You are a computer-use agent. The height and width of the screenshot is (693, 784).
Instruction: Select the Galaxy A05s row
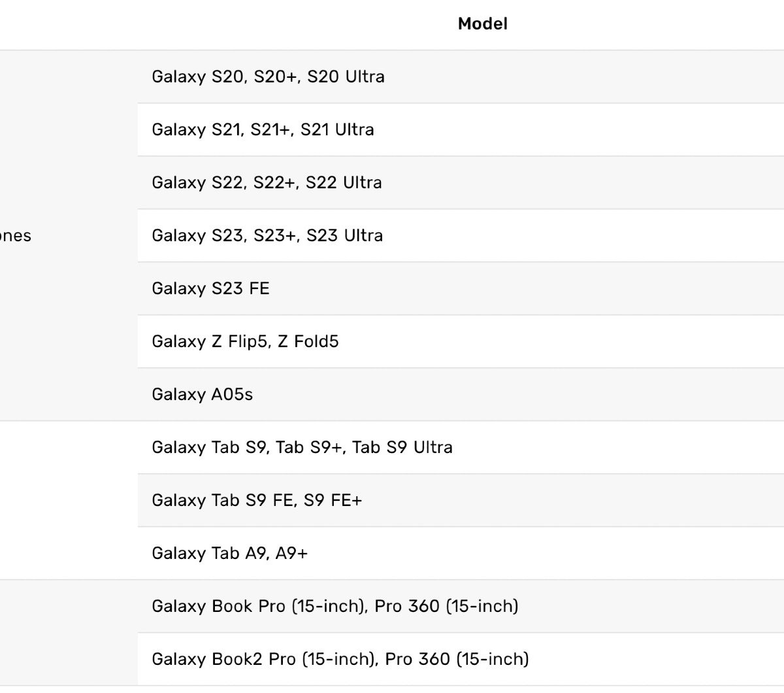[x=202, y=395]
